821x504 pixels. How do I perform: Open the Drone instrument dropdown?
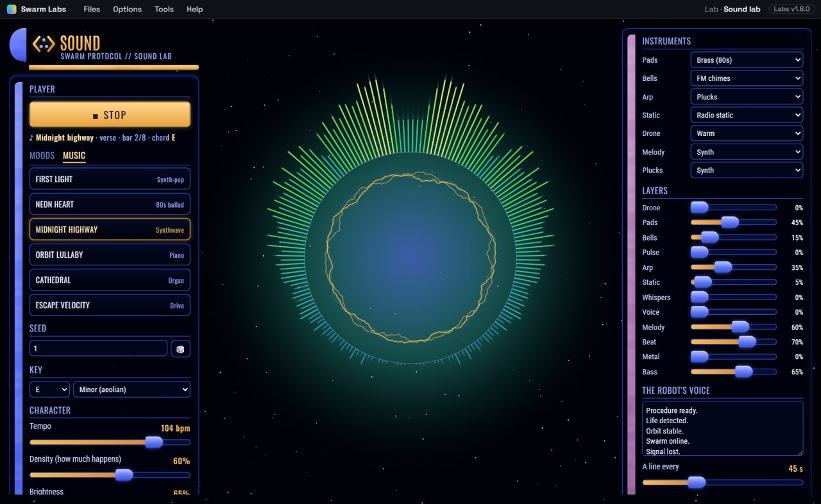tap(747, 133)
